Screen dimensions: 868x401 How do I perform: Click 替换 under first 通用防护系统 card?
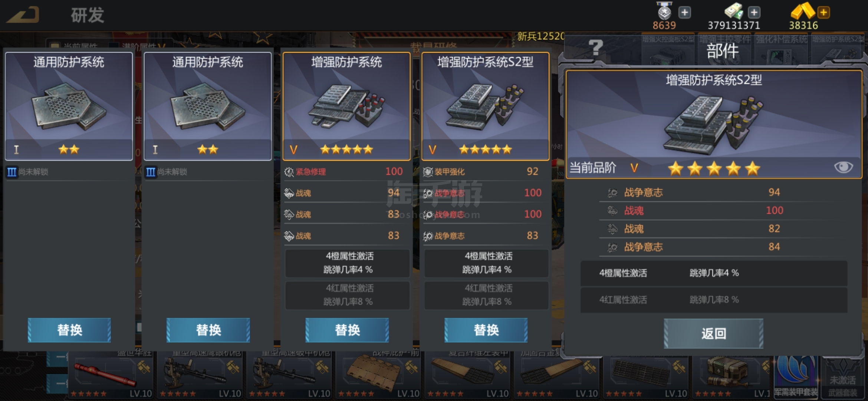click(69, 330)
